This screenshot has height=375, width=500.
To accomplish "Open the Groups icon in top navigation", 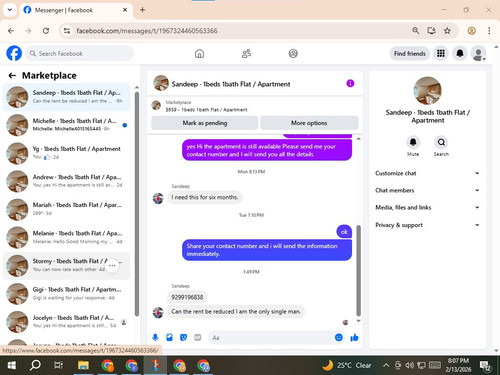I will [293, 53].
